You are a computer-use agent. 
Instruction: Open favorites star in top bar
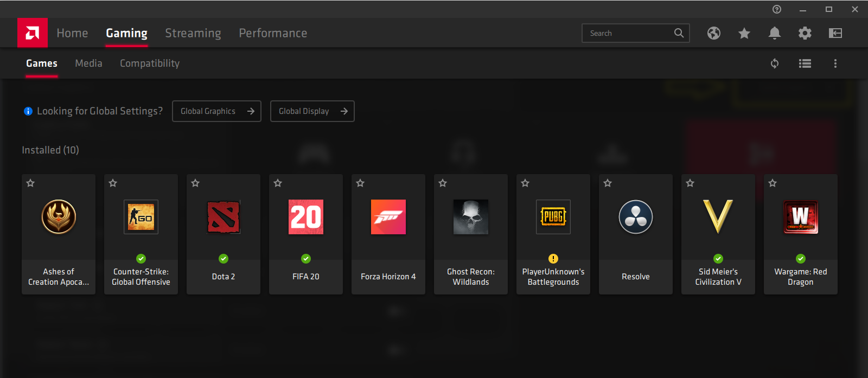tap(744, 33)
